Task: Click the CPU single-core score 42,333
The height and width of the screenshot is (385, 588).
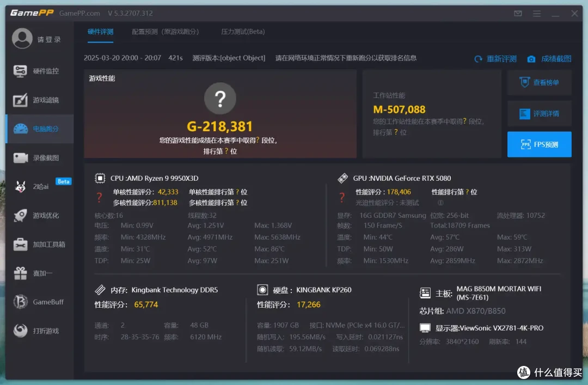Action: tap(168, 192)
